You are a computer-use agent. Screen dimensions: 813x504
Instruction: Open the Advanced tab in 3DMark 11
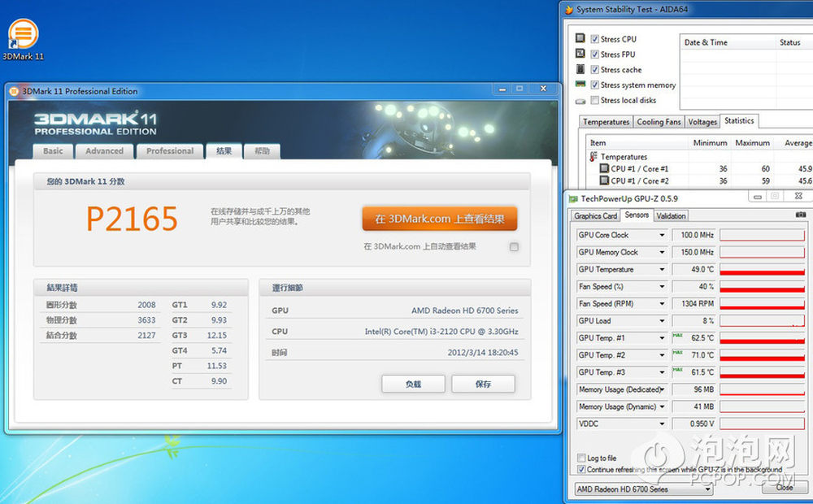[104, 151]
